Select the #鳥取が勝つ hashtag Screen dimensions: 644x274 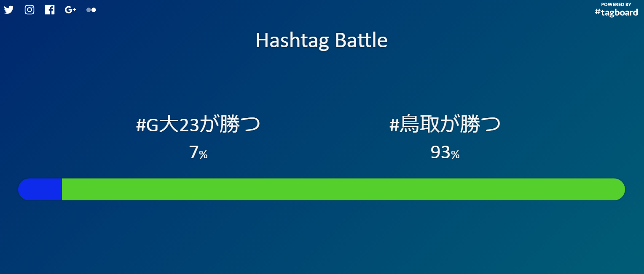pos(445,125)
